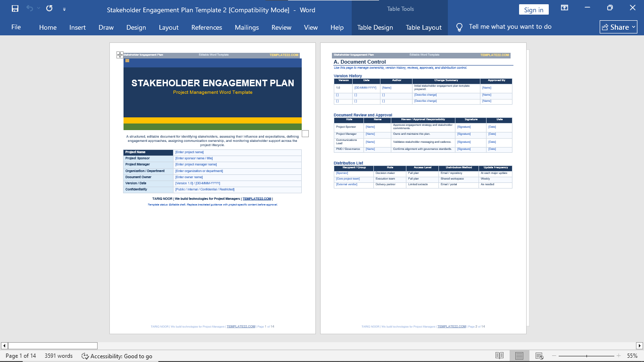Click the zoom out minus button
This screenshot has width=644, height=362.
[554, 356]
